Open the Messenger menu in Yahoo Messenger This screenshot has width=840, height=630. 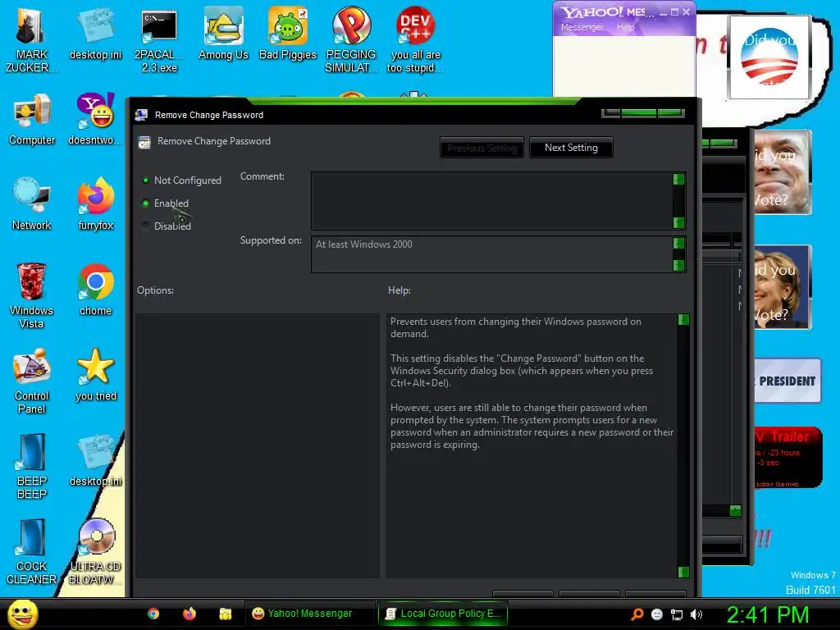tap(582, 27)
